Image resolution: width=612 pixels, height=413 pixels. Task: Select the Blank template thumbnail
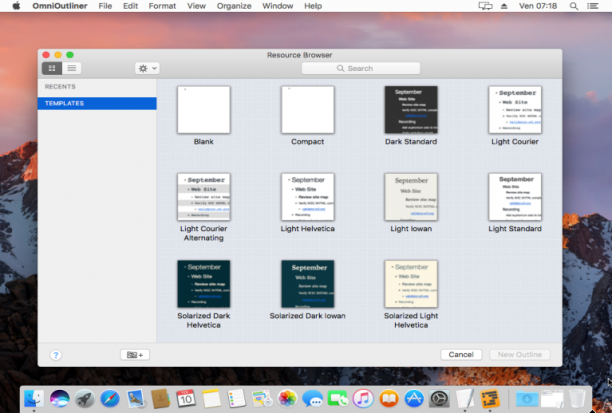(x=204, y=110)
